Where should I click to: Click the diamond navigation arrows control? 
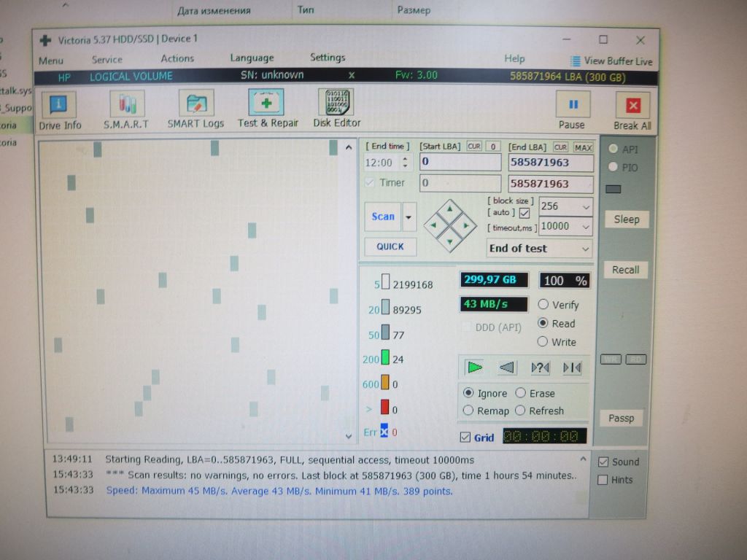click(449, 225)
